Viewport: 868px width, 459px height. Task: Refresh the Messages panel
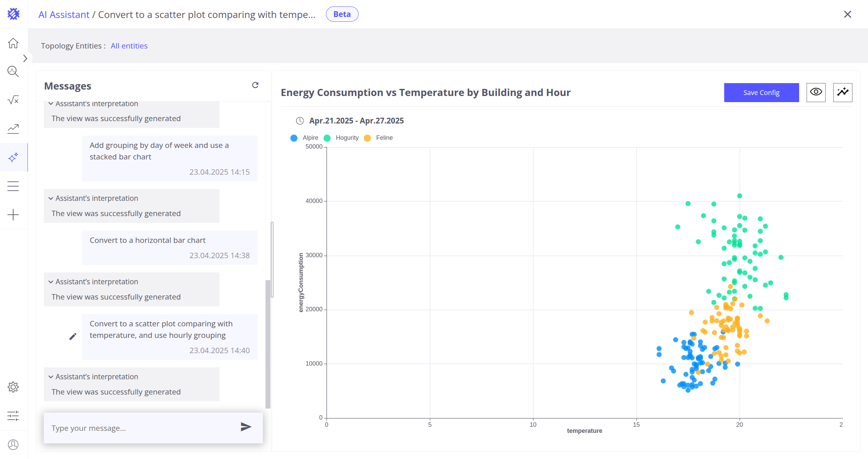(255, 85)
